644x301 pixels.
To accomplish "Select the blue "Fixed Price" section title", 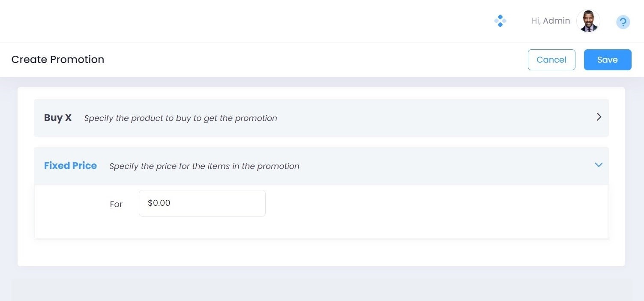I will click(x=70, y=166).
